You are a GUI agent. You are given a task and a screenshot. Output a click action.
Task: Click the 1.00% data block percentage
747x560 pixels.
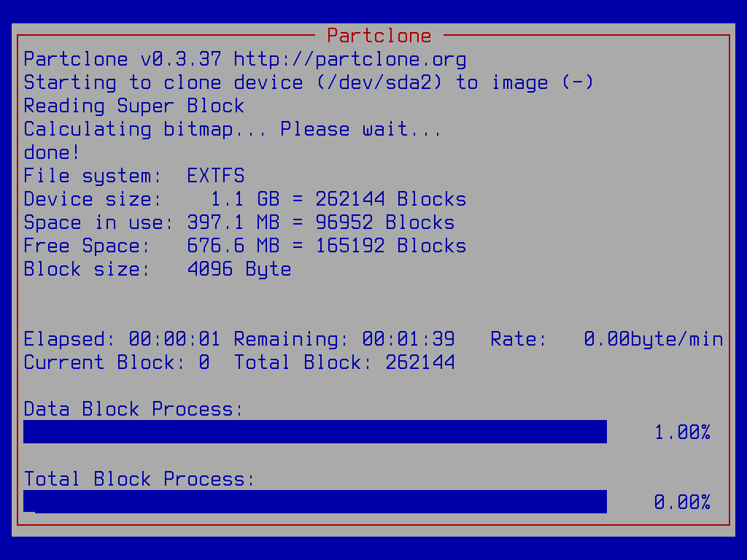(x=682, y=432)
